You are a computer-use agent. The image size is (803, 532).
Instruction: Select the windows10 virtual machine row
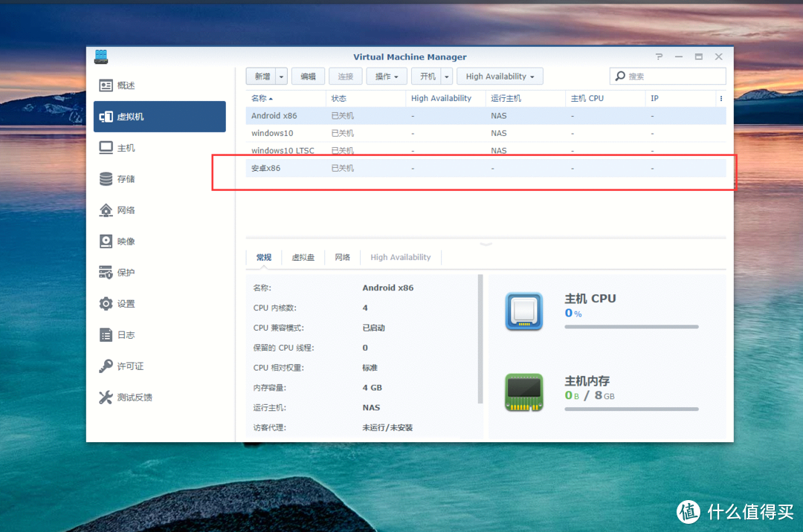[486, 133]
